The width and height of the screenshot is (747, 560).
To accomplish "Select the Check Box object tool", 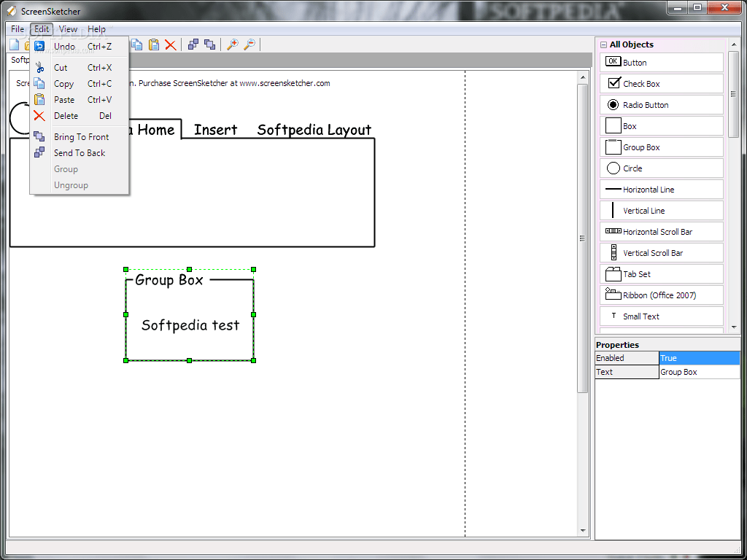I will click(x=661, y=83).
